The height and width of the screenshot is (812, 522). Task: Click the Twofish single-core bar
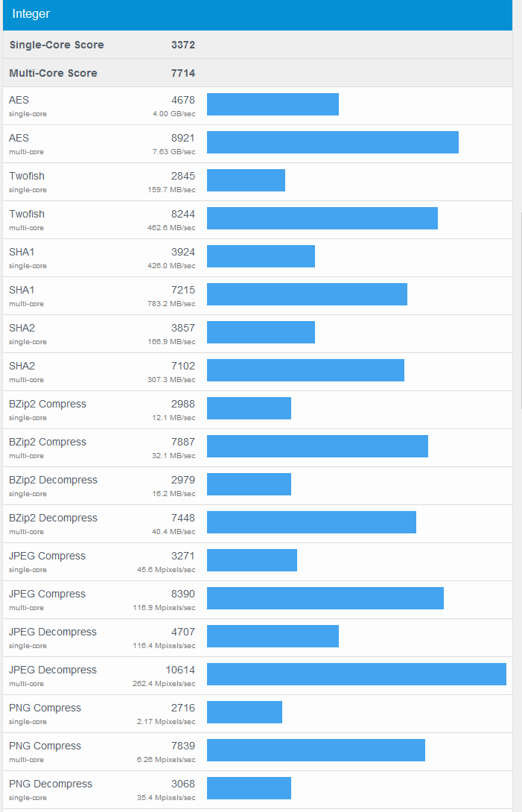coord(246,180)
